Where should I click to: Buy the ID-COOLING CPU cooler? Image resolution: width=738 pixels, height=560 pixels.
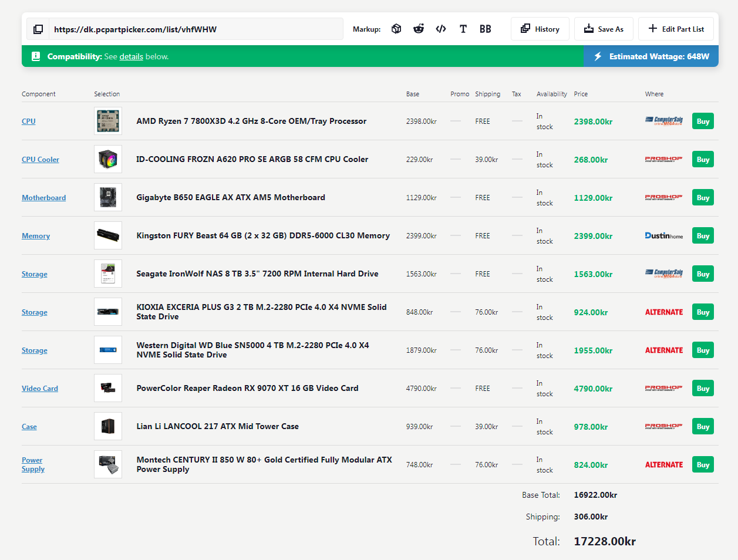tap(703, 159)
